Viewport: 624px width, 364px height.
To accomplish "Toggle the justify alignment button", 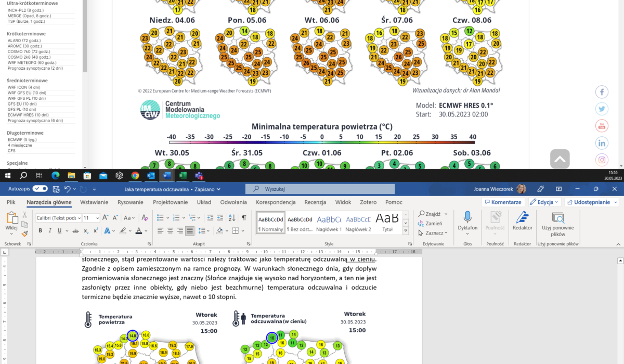I will pyautogui.click(x=190, y=231).
